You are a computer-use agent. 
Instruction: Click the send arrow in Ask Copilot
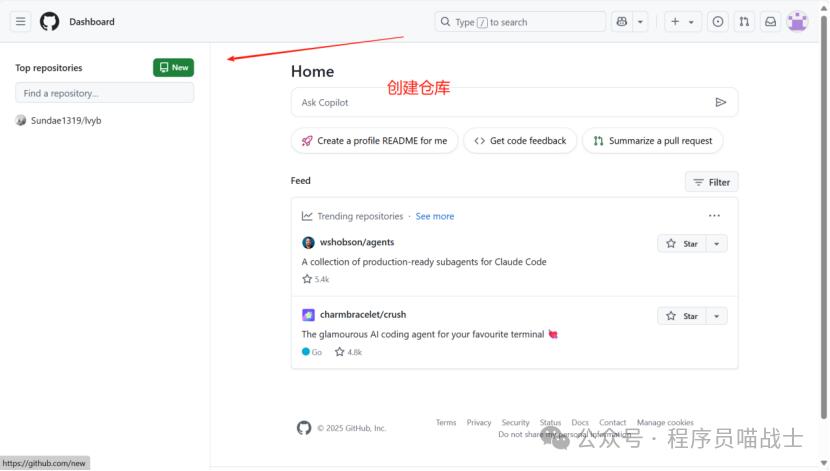click(721, 102)
